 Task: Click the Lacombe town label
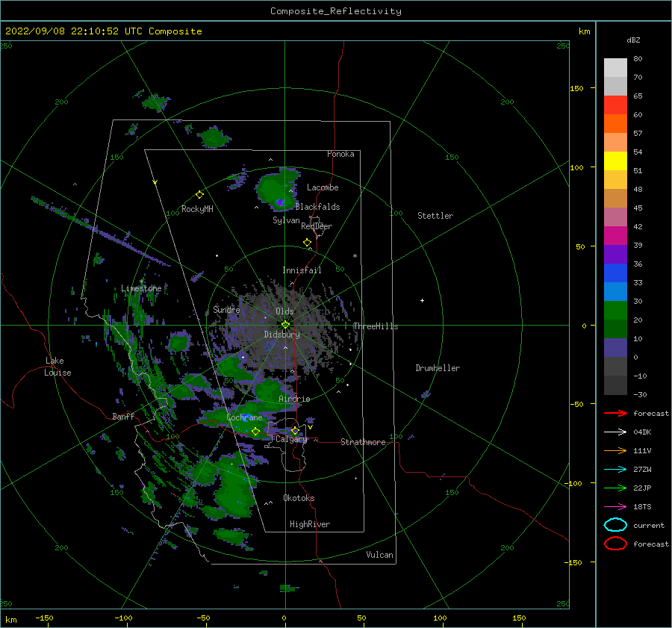323,187
